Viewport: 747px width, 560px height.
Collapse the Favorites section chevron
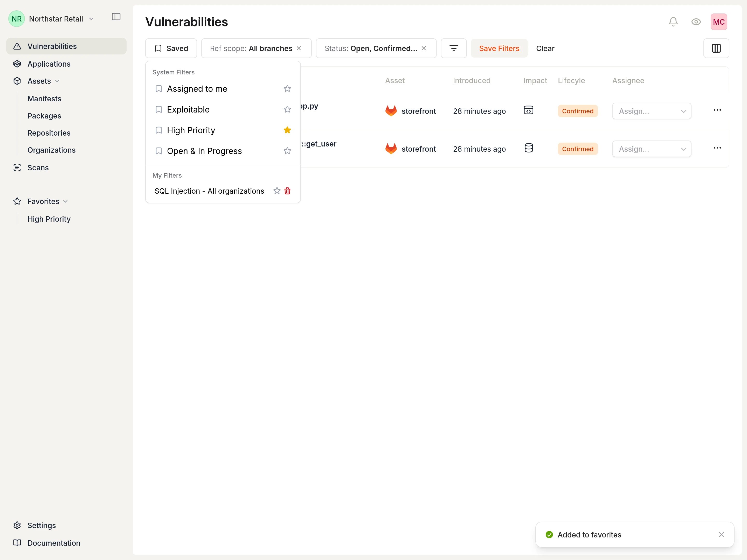tap(66, 201)
